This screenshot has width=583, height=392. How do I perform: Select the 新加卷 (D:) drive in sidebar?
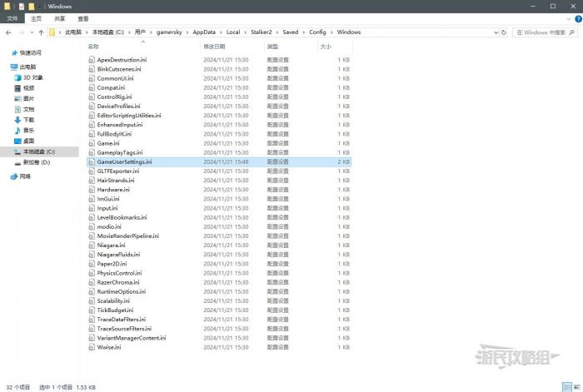point(36,162)
